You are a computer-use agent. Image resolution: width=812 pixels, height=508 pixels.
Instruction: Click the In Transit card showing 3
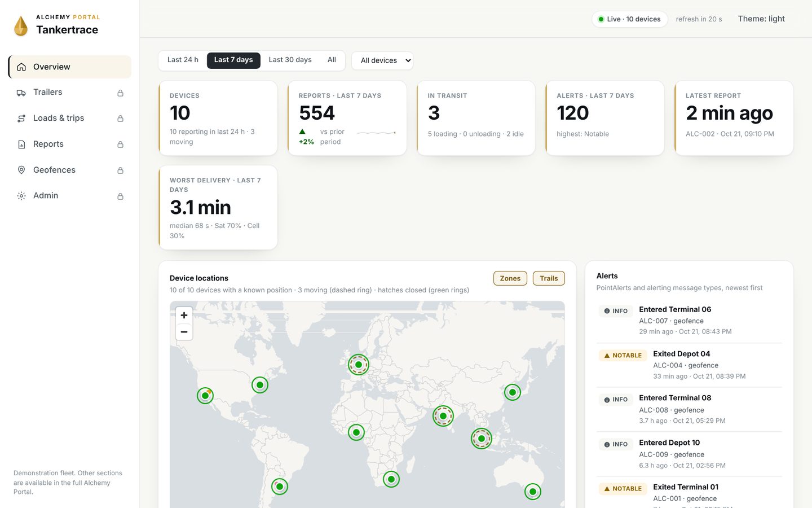pyautogui.click(x=476, y=118)
